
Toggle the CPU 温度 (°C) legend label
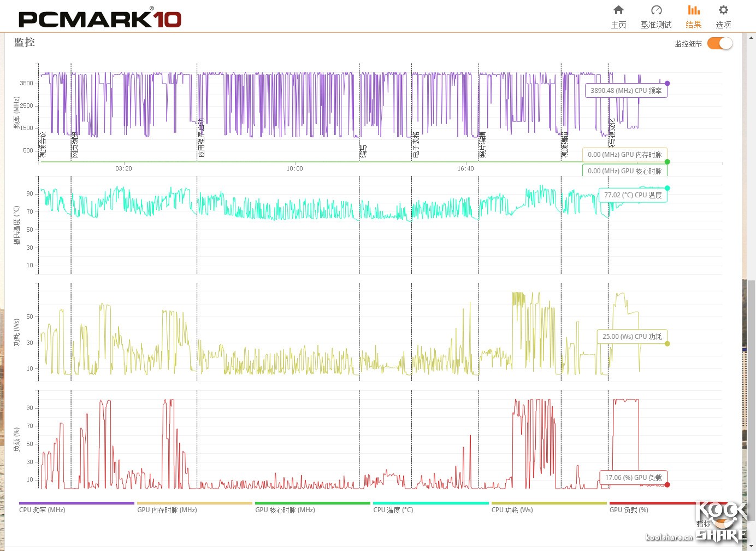(393, 510)
